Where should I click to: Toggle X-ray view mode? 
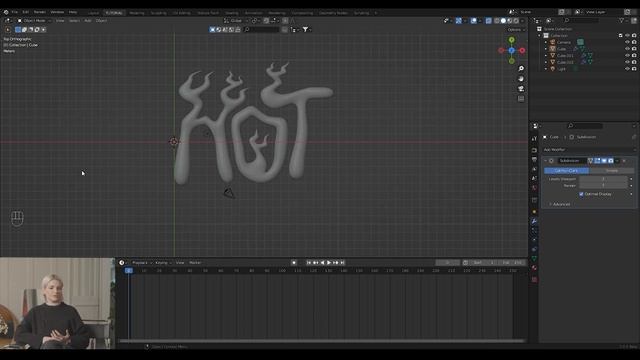click(489, 20)
